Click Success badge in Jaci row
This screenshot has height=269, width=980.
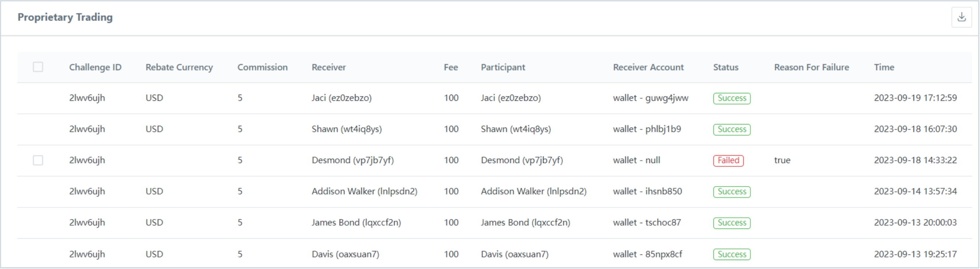[x=731, y=98]
